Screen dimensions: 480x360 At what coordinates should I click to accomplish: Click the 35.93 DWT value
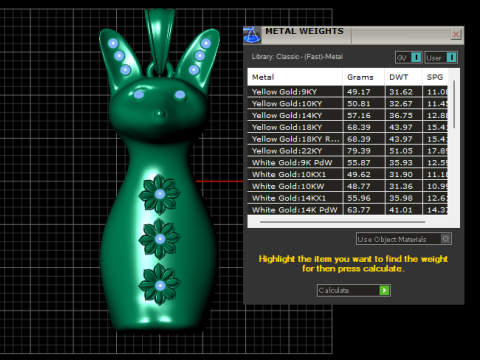tap(401, 163)
